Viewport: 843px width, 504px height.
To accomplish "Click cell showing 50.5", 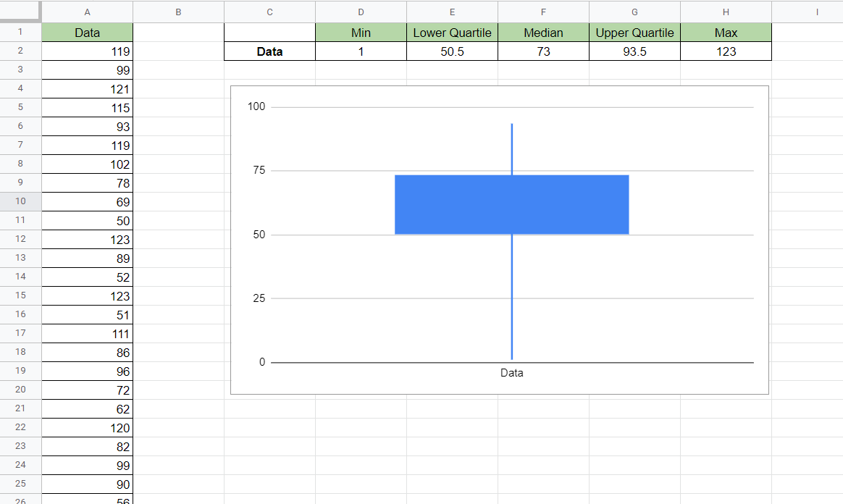I will pyautogui.click(x=452, y=51).
